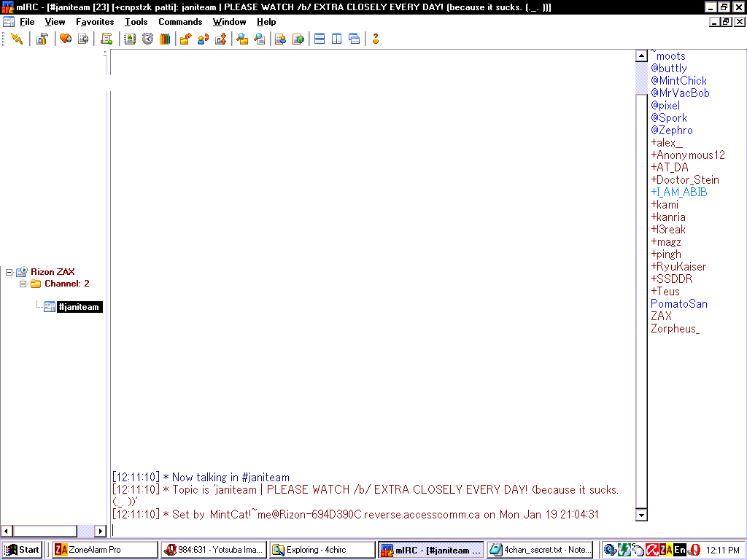This screenshot has height=560, width=747.
Task: Click the Tile Horizontal windows icon
Action: 320,39
